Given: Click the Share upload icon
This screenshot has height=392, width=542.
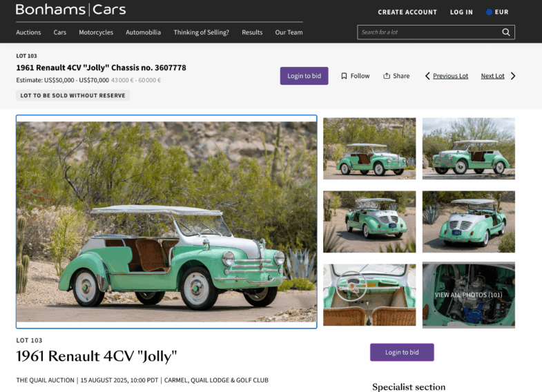Looking at the screenshot, I should coord(387,76).
